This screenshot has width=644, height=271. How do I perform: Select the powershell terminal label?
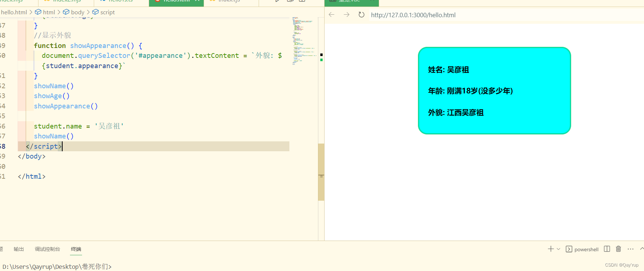tap(586, 249)
